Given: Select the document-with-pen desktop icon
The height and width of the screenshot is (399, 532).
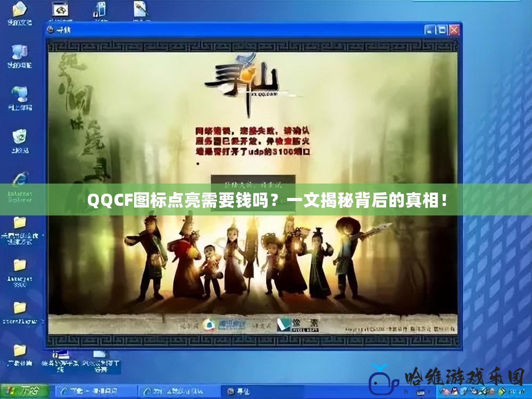Looking at the screenshot, I should click(140, 10).
